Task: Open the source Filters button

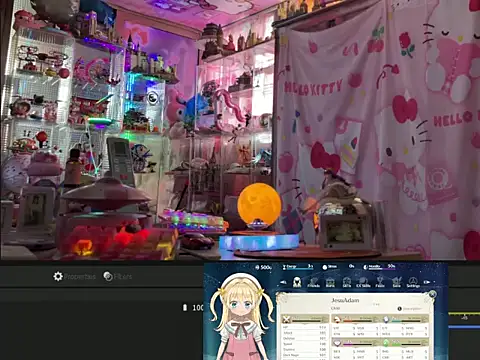Action: (x=117, y=276)
